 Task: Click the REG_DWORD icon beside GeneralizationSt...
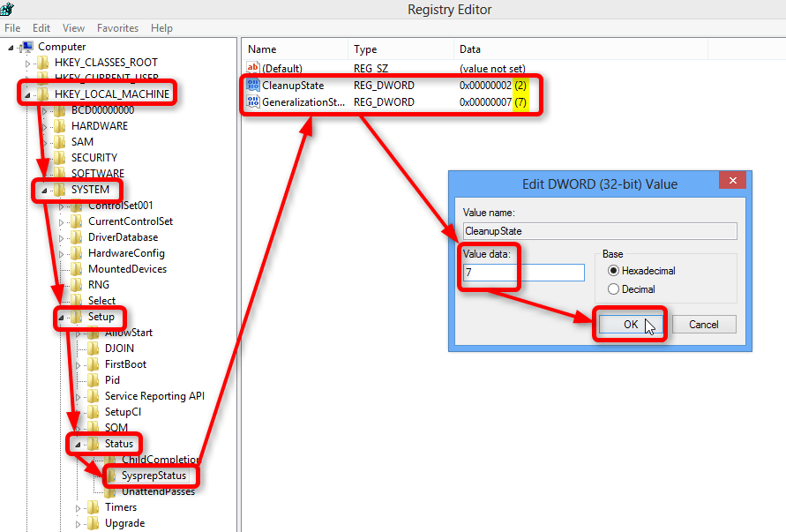click(253, 101)
